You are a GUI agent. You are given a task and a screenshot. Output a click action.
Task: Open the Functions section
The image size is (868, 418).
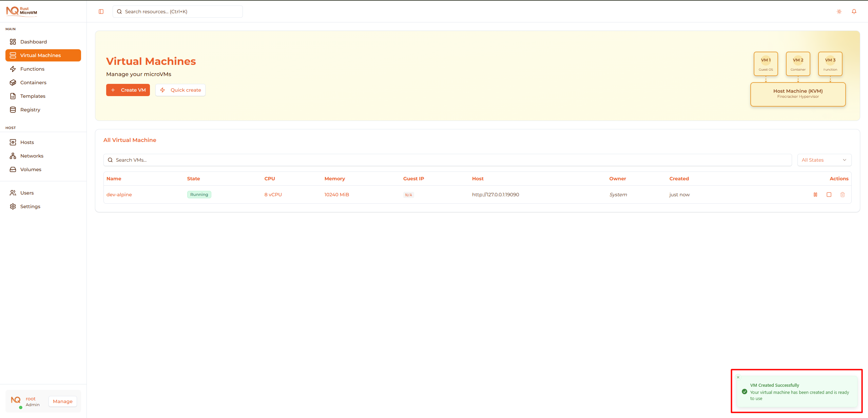(x=32, y=69)
